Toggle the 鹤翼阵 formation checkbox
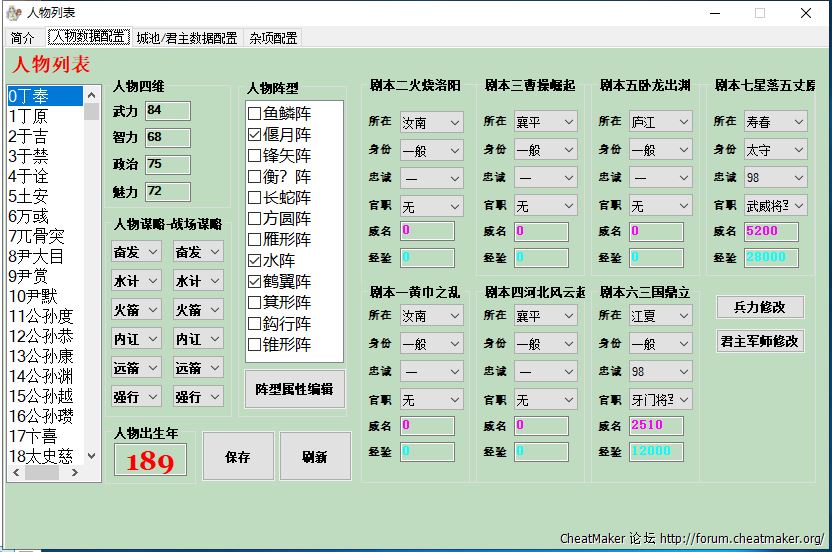Screen dimensions: 832x552 coord(255,282)
